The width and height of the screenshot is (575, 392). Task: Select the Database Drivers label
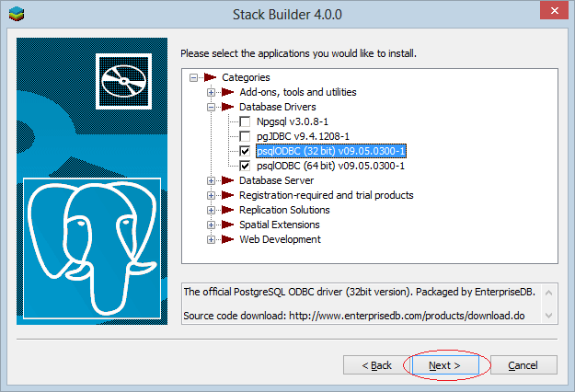tap(278, 107)
